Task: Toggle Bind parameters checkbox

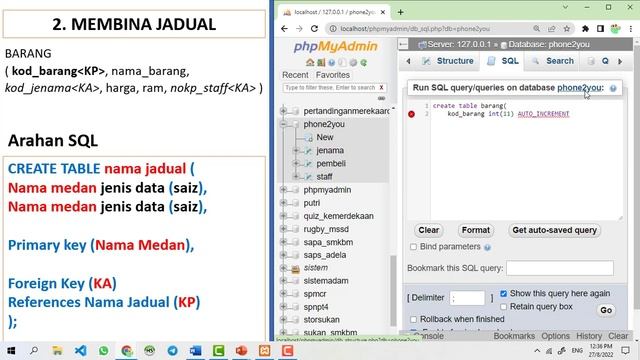Action: pos(413,247)
